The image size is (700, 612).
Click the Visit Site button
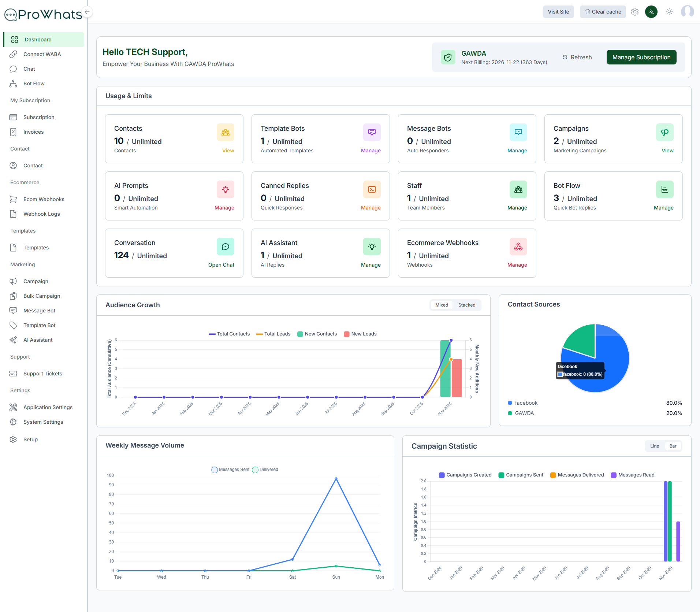point(558,12)
